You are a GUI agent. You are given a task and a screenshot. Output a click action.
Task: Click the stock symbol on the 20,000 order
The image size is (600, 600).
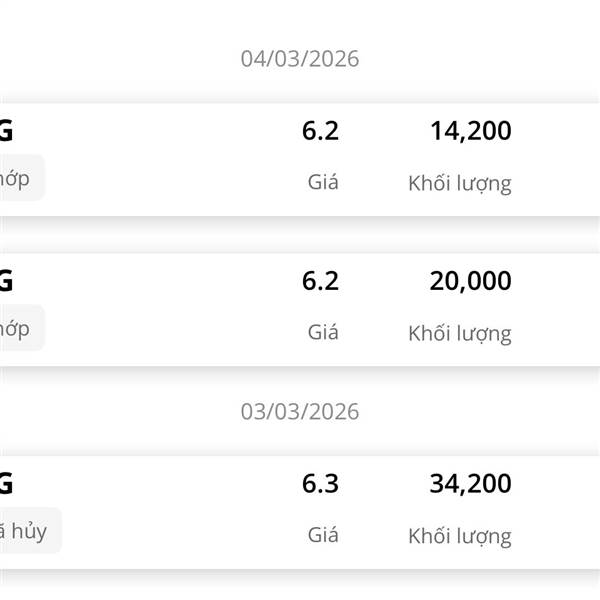pos(6,281)
